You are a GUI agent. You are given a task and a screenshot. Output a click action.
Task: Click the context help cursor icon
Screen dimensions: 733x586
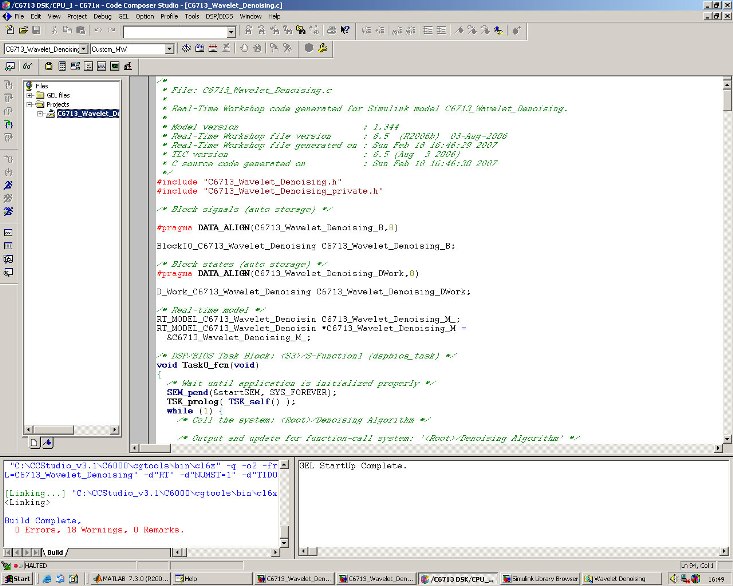(x=345, y=30)
